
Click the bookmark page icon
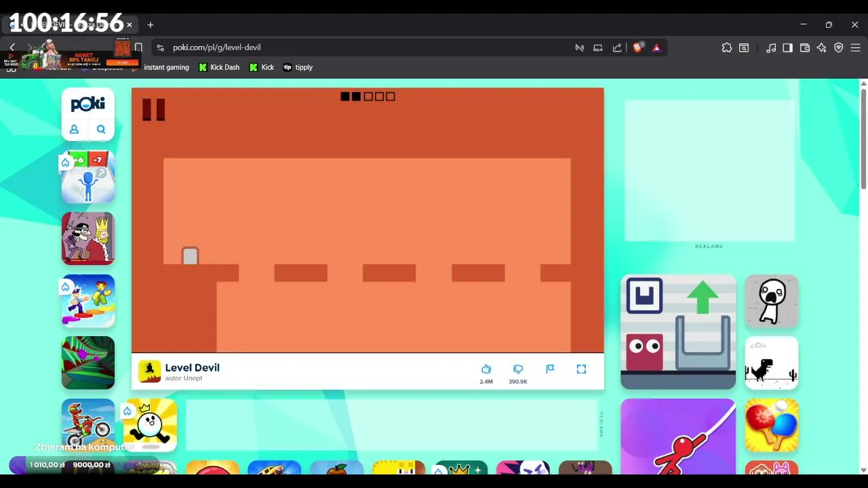click(138, 47)
